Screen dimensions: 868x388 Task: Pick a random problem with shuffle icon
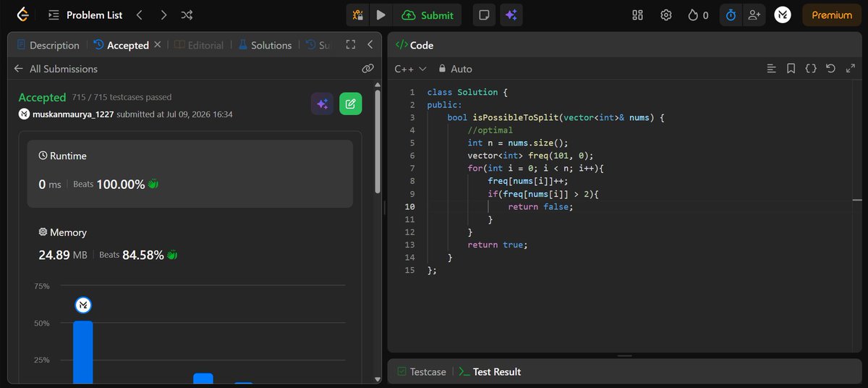coord(186,14)
